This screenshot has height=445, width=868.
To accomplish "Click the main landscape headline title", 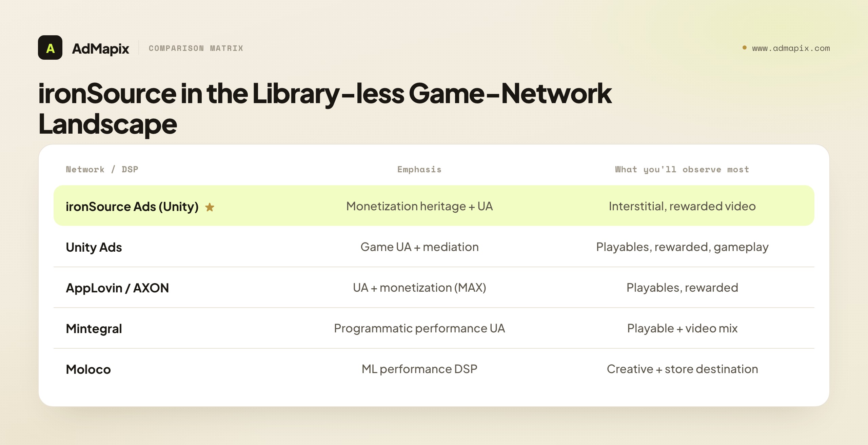I will tap(325, 109).
